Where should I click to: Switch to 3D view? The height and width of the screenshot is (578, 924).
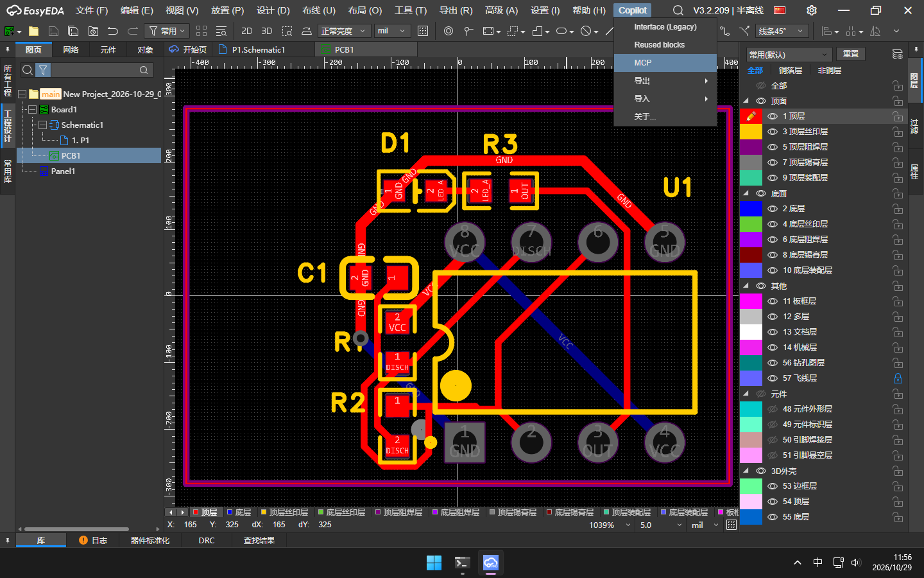[x=267, y=31]
